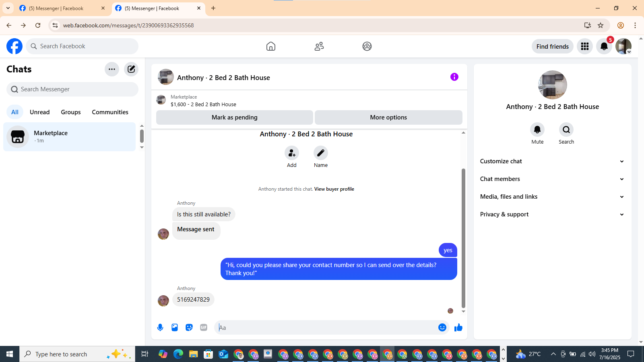
Task: Open notifications bell with 5 badge
Action: [x=604, y=46]
